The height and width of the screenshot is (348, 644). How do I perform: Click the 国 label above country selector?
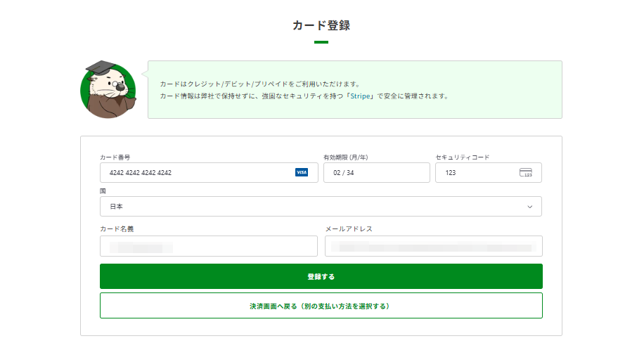[103, 191]
